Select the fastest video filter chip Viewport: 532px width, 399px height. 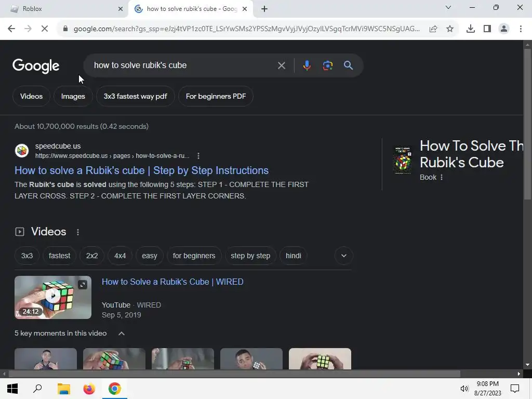point(59,256)
